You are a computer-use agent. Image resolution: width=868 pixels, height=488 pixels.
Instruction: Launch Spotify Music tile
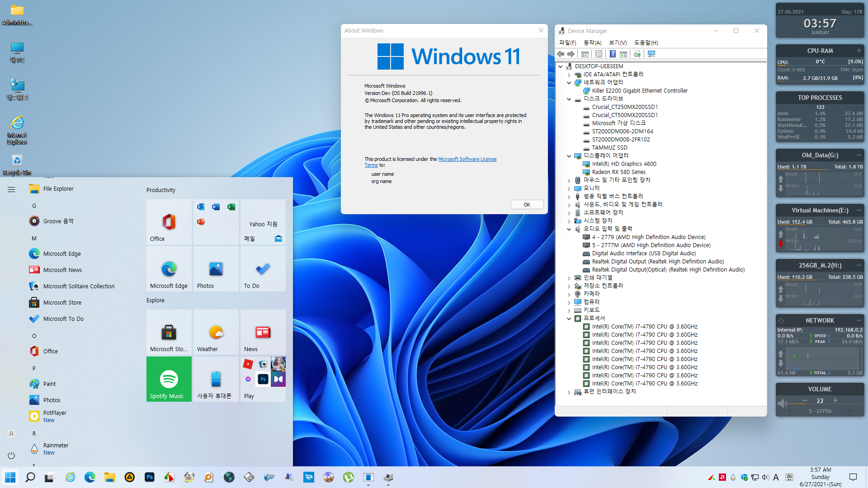coord(169,379)
